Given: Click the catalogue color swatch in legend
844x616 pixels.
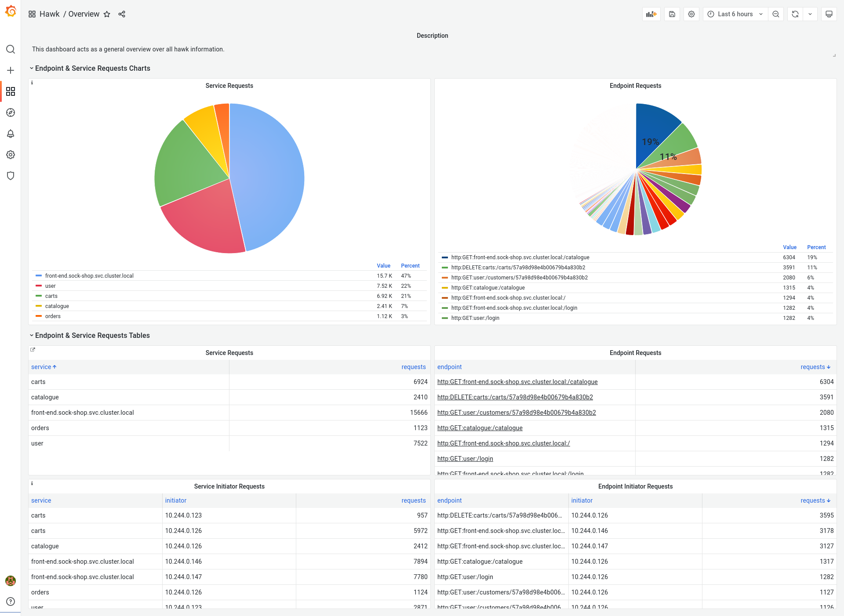Looking at the screenshot, I should [39, 306].
